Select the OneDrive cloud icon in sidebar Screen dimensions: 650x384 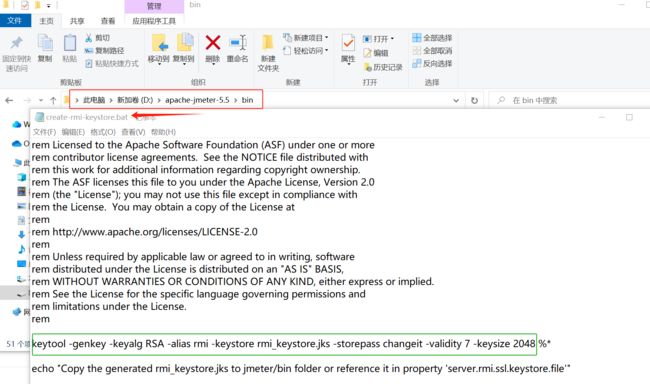point(17,143)
